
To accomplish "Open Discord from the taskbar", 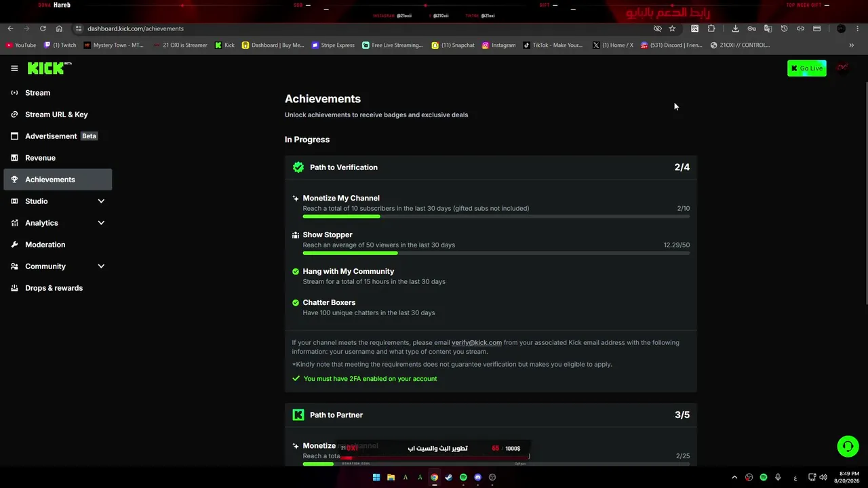I will (x=478, y=477).
